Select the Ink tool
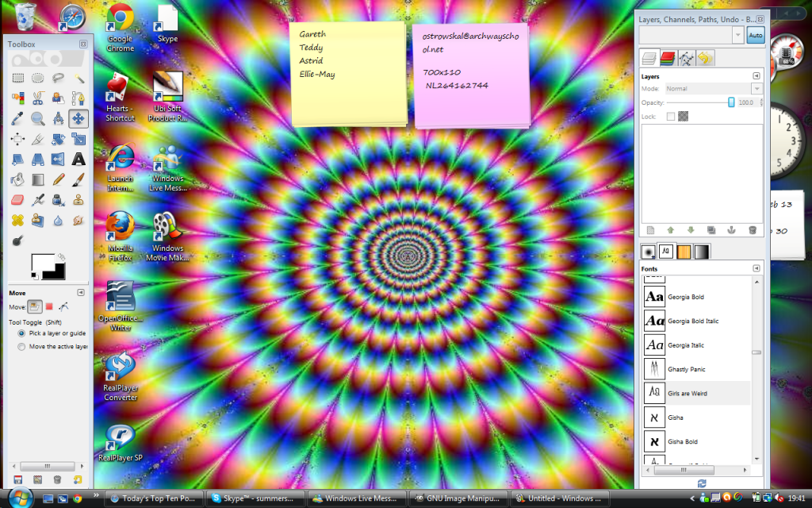This screenshot has height=508, width=812. tap(58, 199)
